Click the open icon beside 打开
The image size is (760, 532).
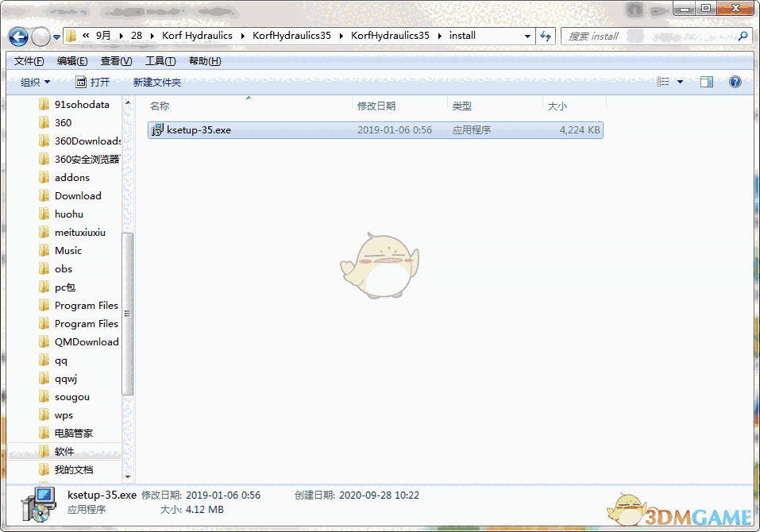click(81, 82)
